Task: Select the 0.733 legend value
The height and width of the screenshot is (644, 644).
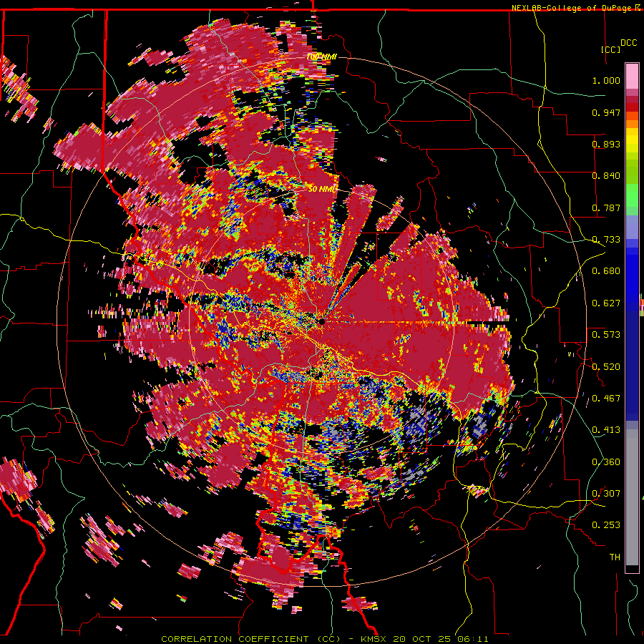Action: coord(606,240)
